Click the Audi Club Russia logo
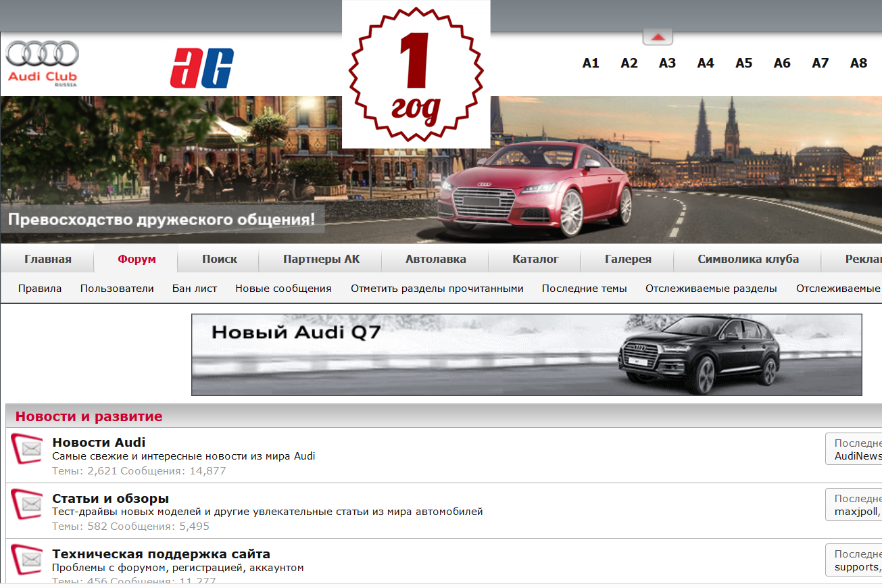Image resolution: width=882 pixels, height=588 pixels. (x=42, y=64)
